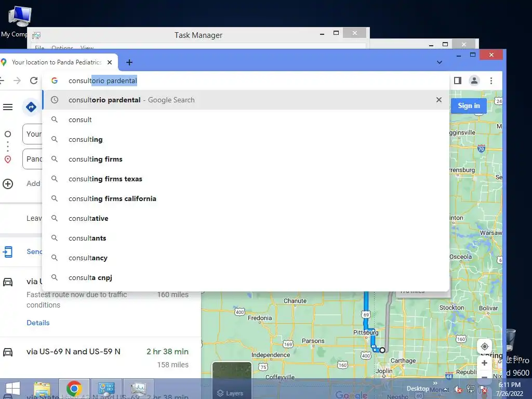Click the network tray icon
The width and height of the screenshot is (532, 399).
point(471,389)
